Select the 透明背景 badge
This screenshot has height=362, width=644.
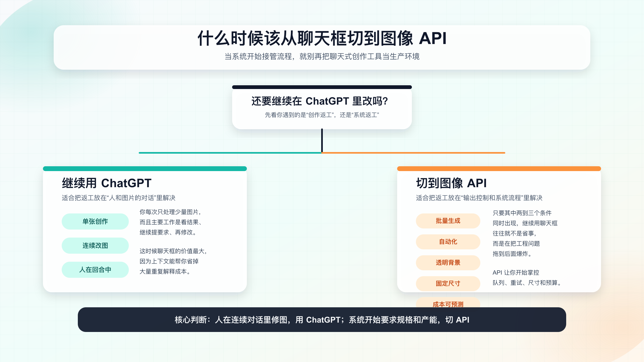(448, 263)
